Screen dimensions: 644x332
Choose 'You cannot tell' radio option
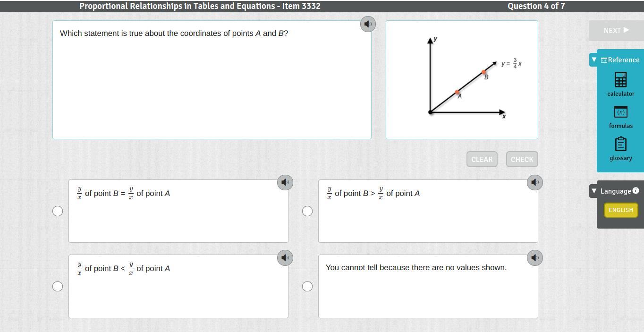point(307,286)
